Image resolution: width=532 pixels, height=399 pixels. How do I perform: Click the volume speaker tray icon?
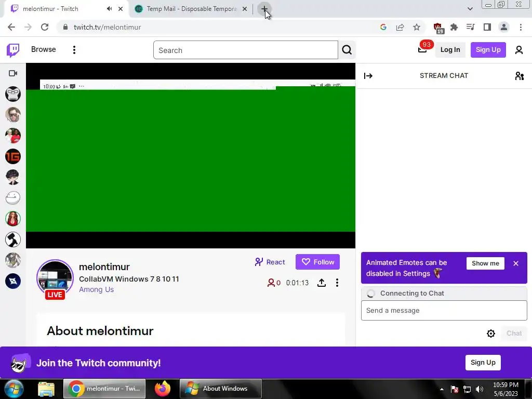click(480, 389)
